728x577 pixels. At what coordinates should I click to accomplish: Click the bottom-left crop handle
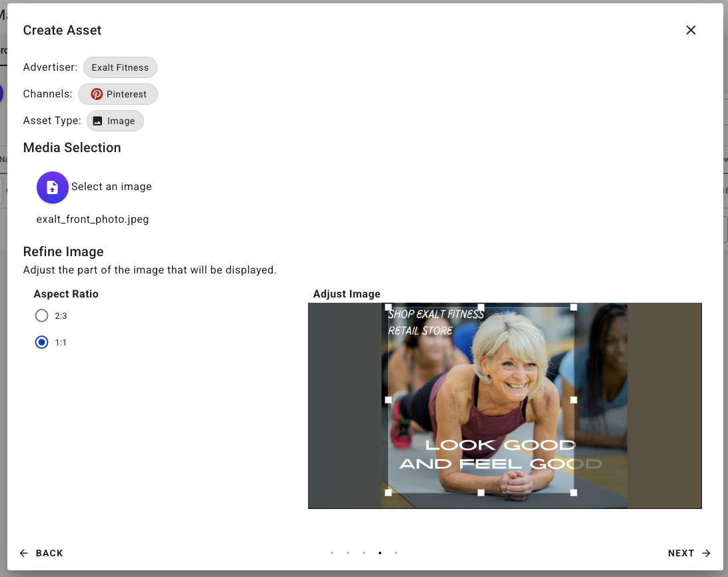click(389, 492)
